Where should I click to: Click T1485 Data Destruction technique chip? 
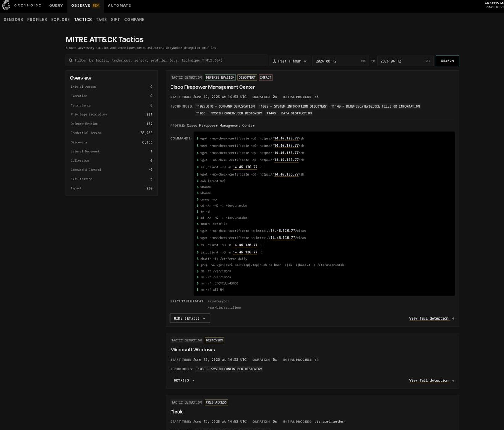[289, 113]
